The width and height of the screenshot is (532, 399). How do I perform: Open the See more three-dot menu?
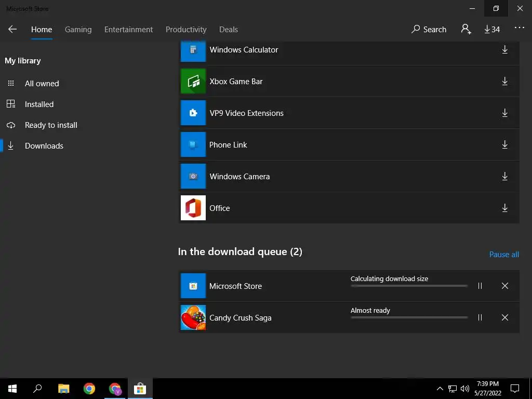click(520, 28)
